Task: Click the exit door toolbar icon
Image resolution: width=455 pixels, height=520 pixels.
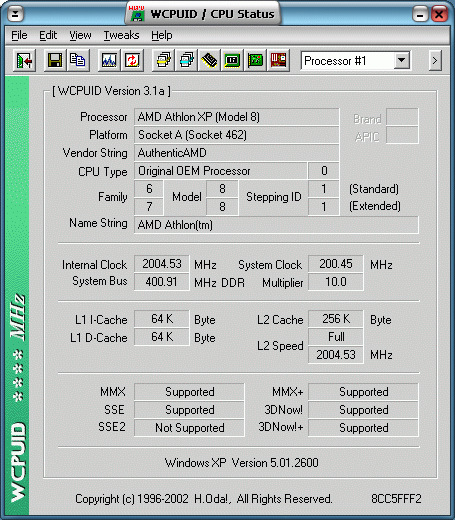Action: (24, 61)
